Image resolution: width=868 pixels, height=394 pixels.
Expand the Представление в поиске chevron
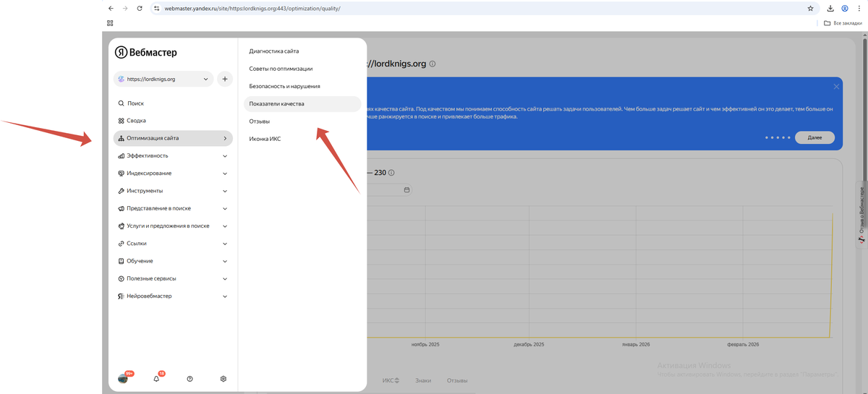(x=225, y=208)
